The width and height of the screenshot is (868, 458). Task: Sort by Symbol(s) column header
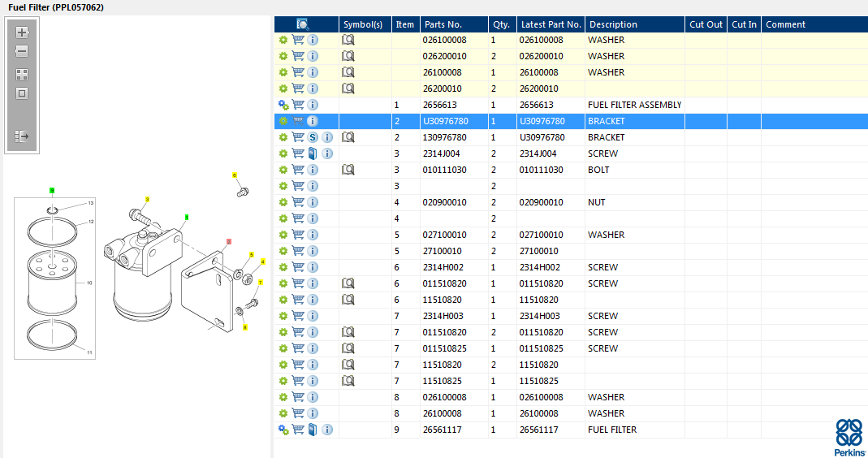pyautogui.click(x=365, y=24)
